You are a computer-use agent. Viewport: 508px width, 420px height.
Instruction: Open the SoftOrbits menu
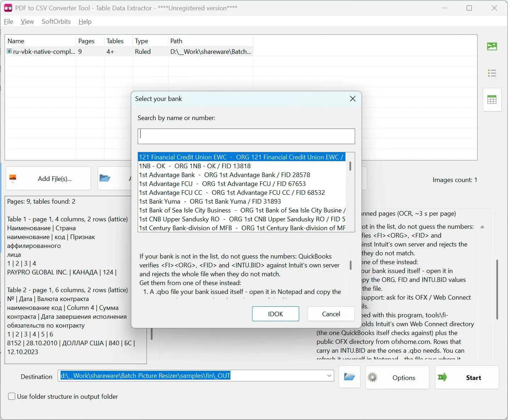(56, 22)
